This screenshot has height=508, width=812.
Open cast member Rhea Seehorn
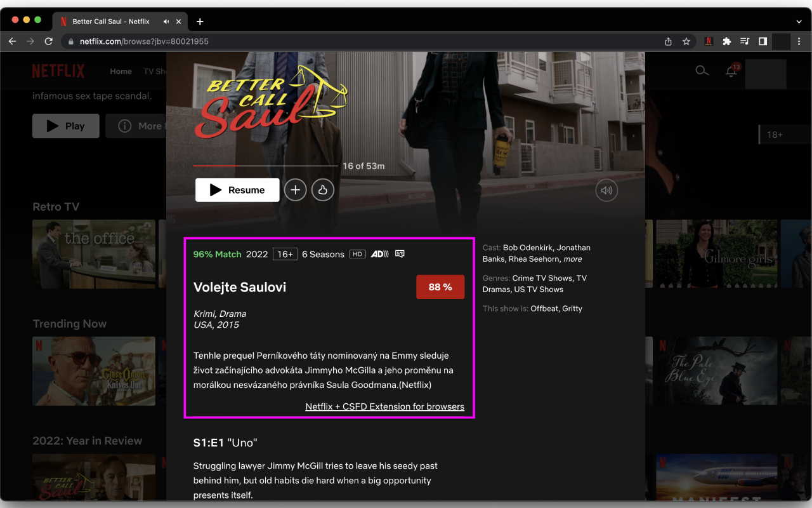[534, 259]
